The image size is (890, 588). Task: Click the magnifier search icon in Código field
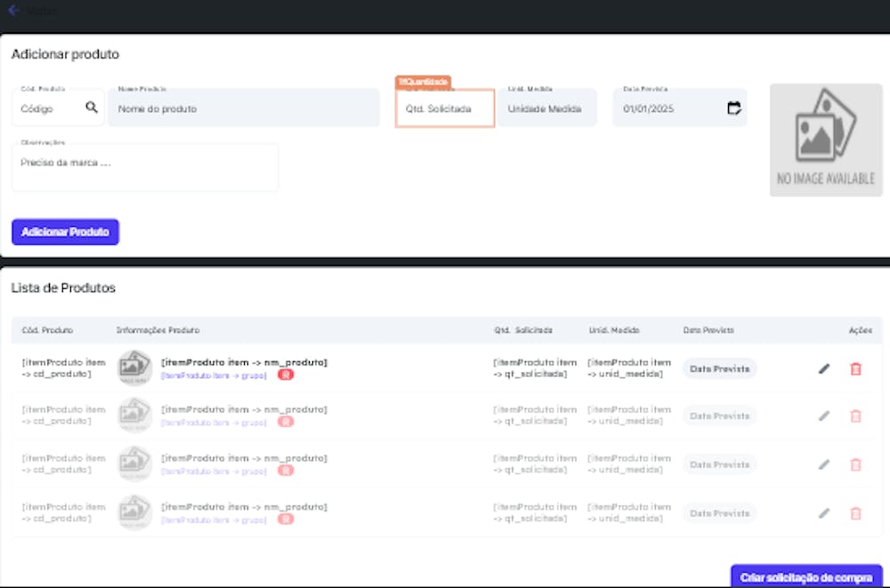[x=92, y=108]
